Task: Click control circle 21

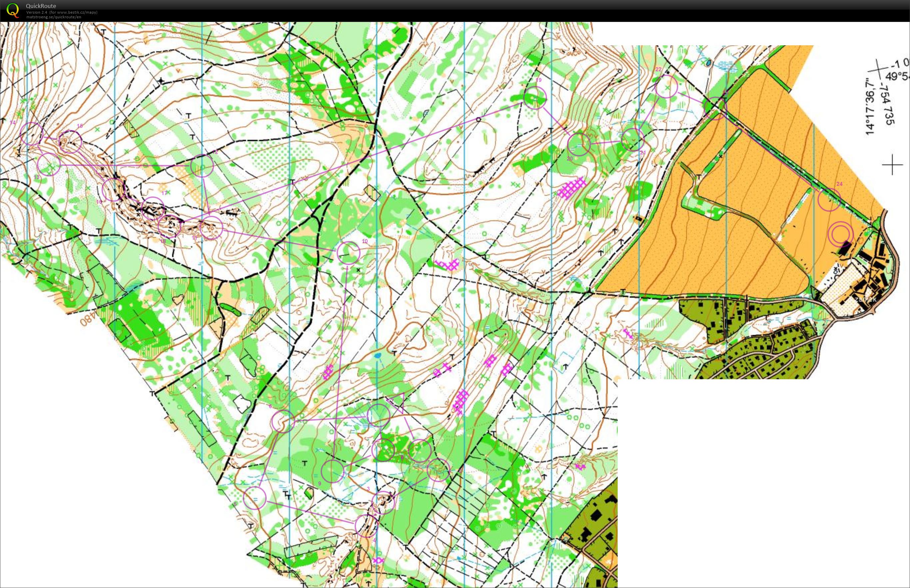Action: pyautogui.click(x=633, y=140)
